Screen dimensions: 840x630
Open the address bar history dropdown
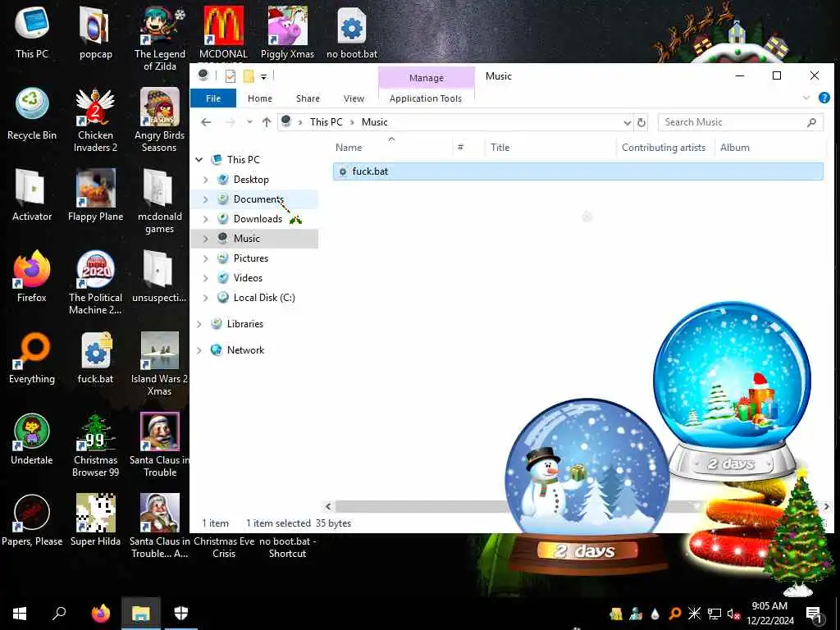(x=628, y=123)
